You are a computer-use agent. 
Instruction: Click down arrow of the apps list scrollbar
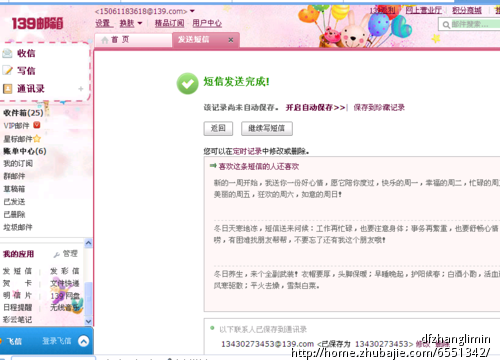click(88, 321)
